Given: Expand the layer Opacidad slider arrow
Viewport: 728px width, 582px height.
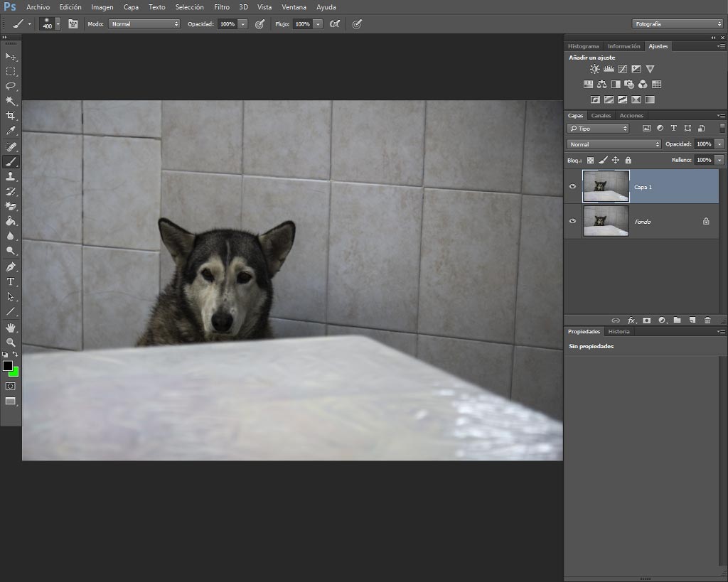Looking at the screenshot, I should (719, 144).
